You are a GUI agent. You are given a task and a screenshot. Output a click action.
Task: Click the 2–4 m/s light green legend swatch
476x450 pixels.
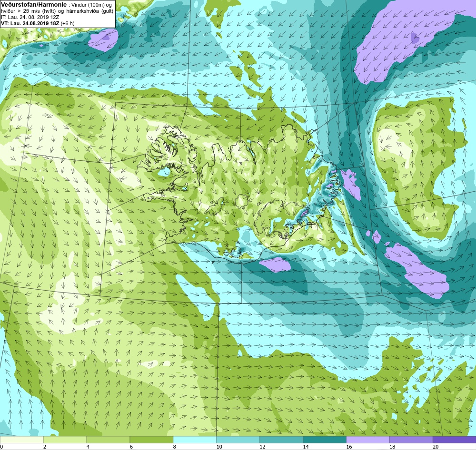tap(65, 440)
